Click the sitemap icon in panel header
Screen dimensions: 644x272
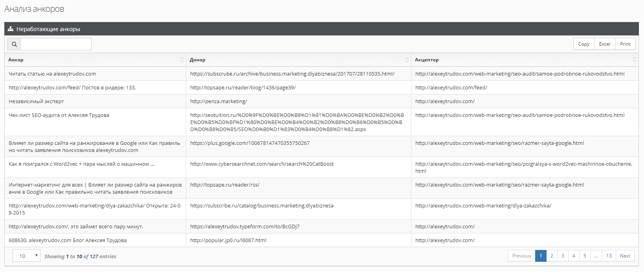click(x=11, y=29)
